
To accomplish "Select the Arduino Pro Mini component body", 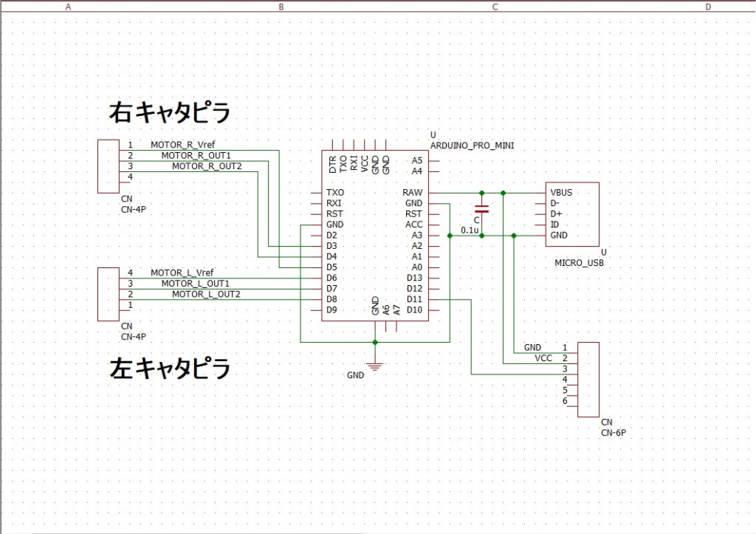I will click(375, 236).
